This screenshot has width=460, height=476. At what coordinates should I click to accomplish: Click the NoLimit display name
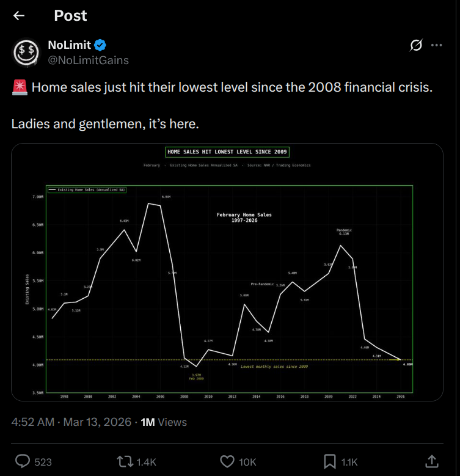(69, 45)
